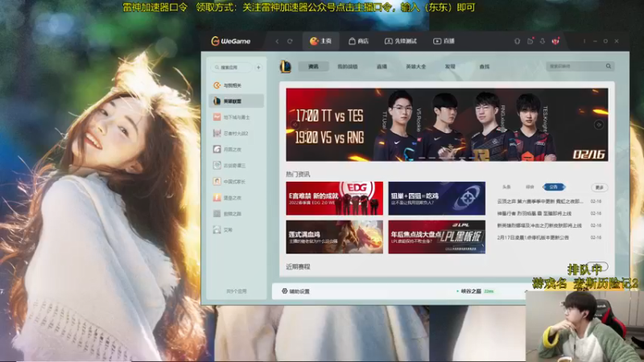Open the LPL黑板报 news card
Image resolution: width=644 pixels, height=362 pixels.
[x=436, y=237]
